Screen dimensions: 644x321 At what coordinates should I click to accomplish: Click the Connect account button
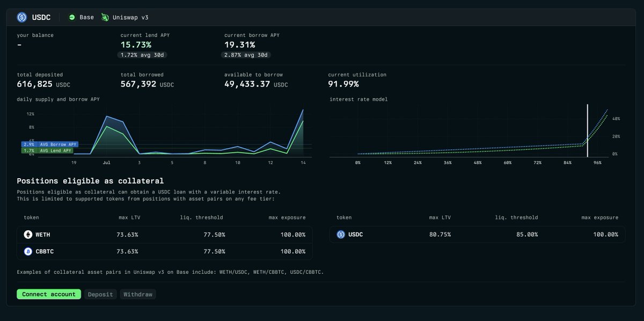point(49,294)
